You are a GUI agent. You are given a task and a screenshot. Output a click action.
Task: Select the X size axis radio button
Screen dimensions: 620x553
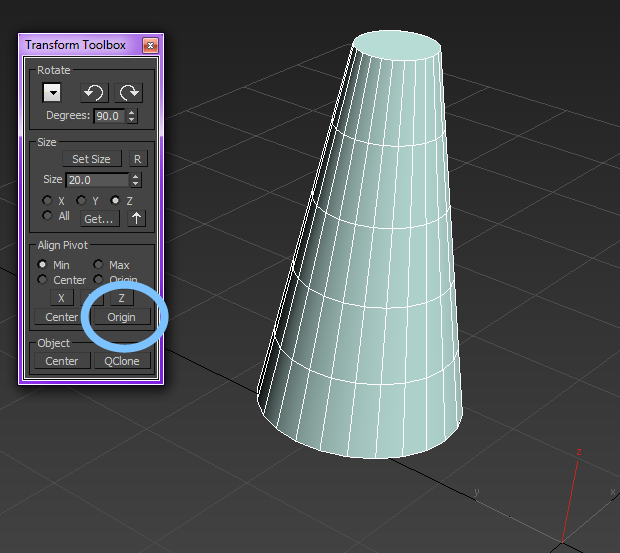46,201
